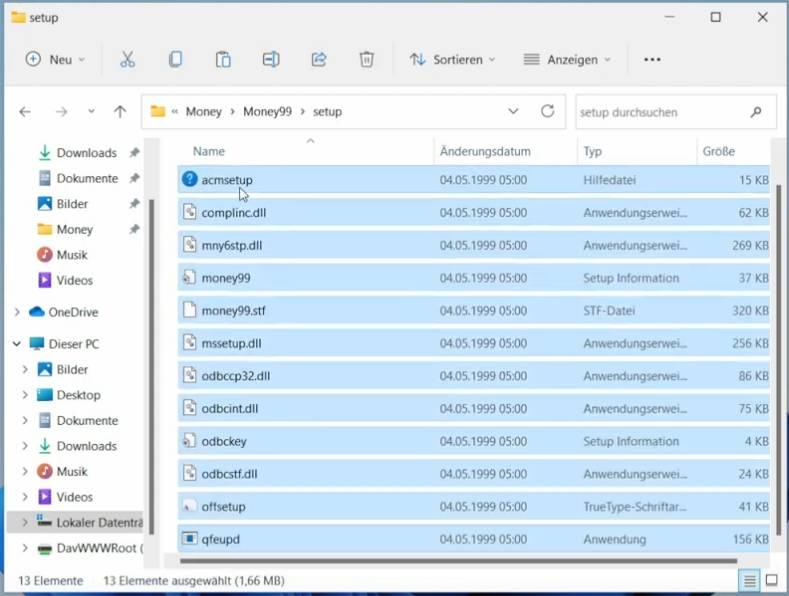
Task: Sort by the Typ column header
Action: click(x=592, y=151)
